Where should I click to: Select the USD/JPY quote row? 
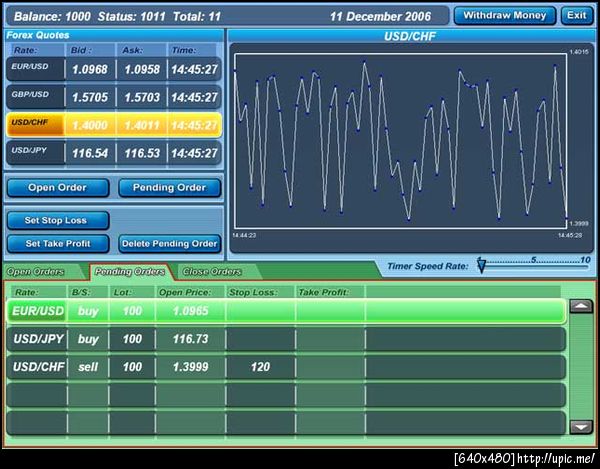pyautogui.click(x=114, y=153)
